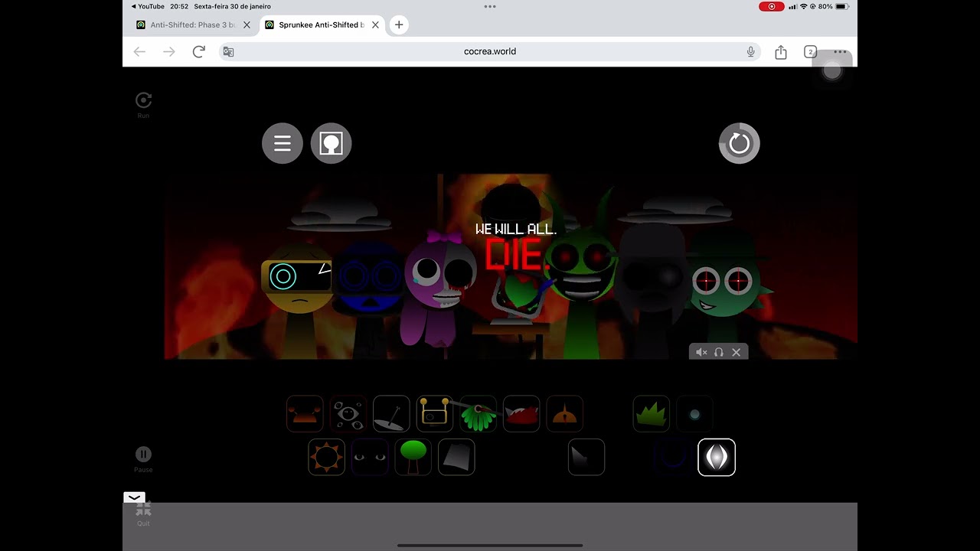
Task: Tap the red screen recording indicator
Action: click(771, 6)
